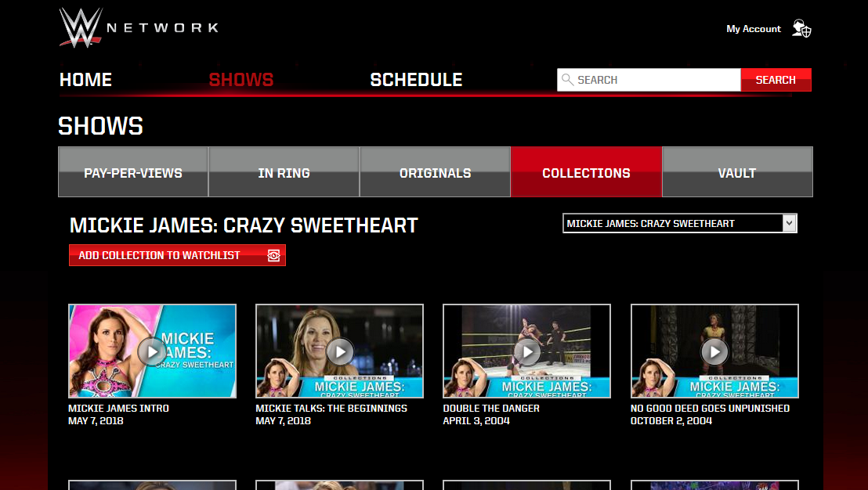The image size is (868, 490).
Task: Select the Collections tab
Action: click(x=586, y=172)
